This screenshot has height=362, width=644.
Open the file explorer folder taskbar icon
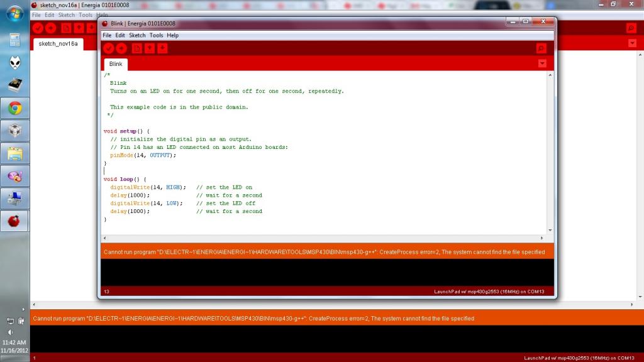click(15, 154)
